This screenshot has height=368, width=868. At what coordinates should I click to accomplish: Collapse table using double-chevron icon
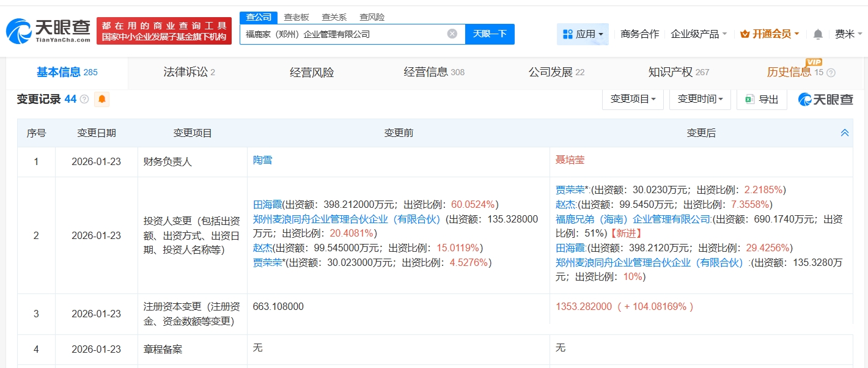point(844,133)
